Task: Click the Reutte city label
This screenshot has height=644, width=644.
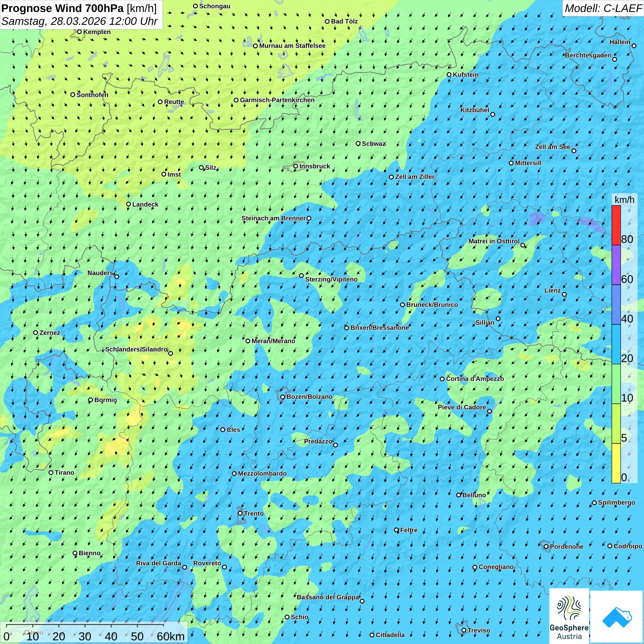Action: [x=174, y=102]
